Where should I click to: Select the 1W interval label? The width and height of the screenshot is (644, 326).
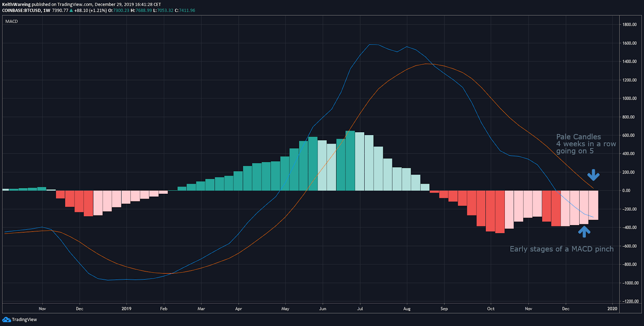click(x=47, y=10)
